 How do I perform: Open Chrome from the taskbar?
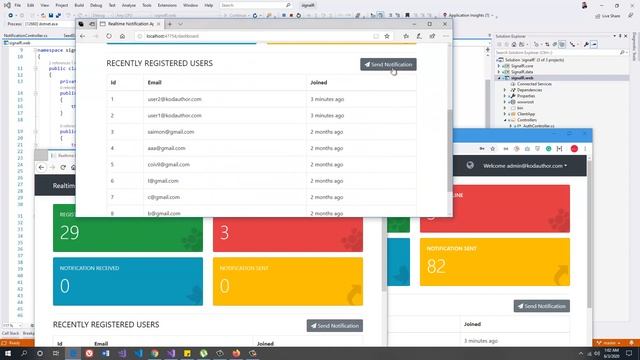155,353
